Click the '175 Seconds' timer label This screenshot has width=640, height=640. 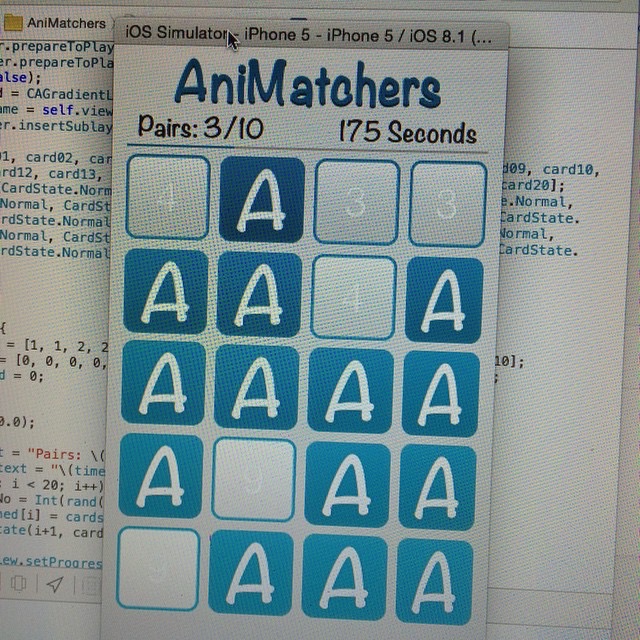(x=408, y=131)
